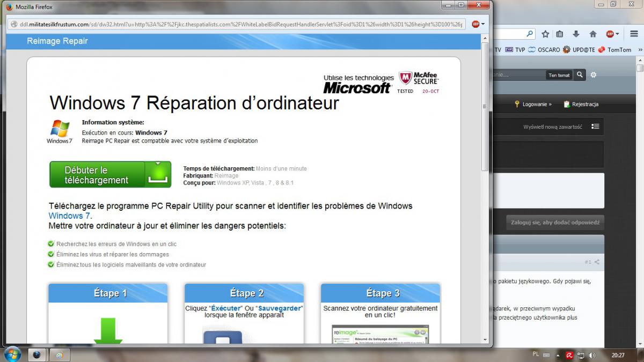Click the Logowanie link
Image resolution: width=644 pixels, height=362 pixels.
click(537, 104)
